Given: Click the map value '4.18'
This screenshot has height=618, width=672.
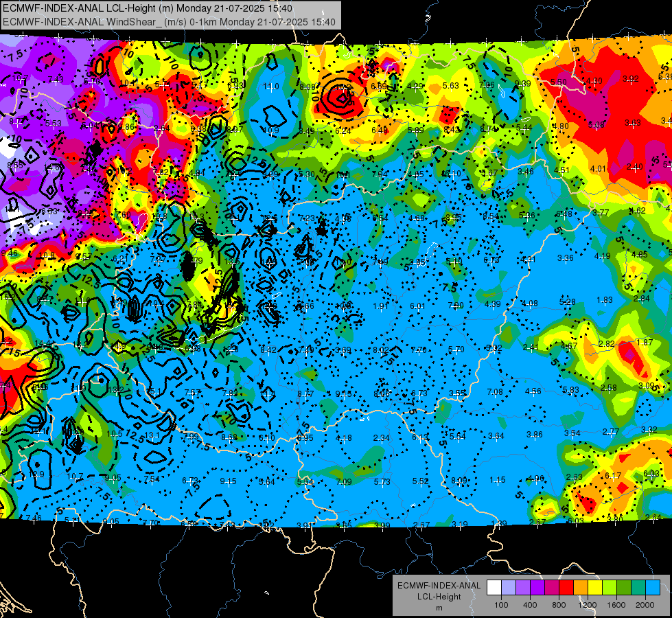Looking at the screenshot, I should pyautogui.click(x=344, y=438).
